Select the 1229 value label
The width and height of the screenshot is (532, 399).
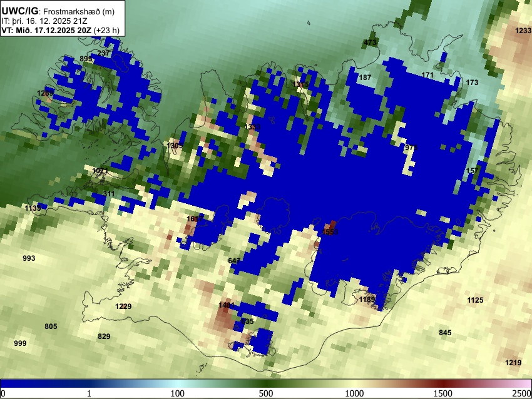[x=123, y=306]
